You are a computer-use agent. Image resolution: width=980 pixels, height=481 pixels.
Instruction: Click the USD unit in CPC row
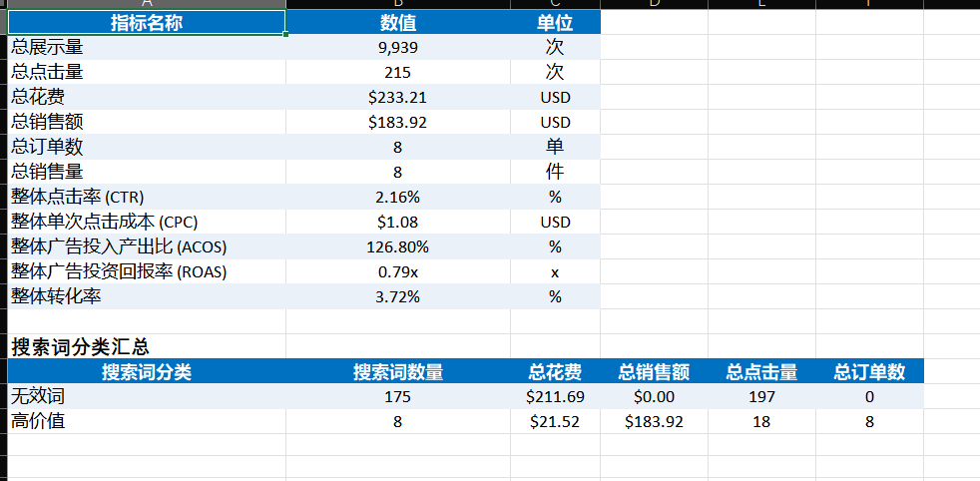[x=555, y=223]
